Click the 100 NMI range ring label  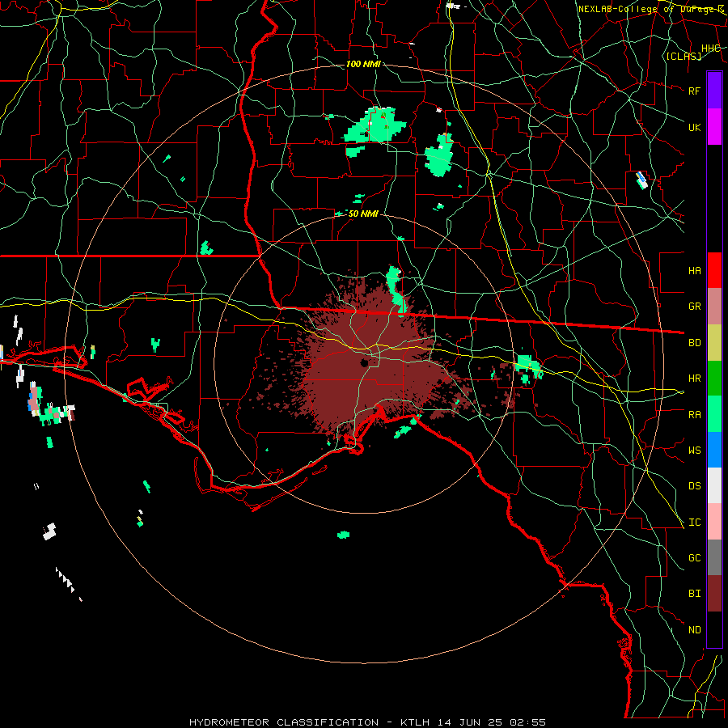coord(363,64)
